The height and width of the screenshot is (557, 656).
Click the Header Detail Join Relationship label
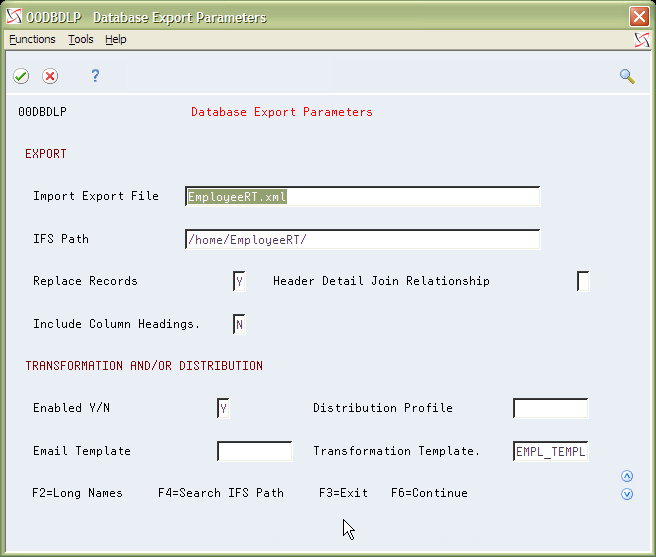click(381, 281)
